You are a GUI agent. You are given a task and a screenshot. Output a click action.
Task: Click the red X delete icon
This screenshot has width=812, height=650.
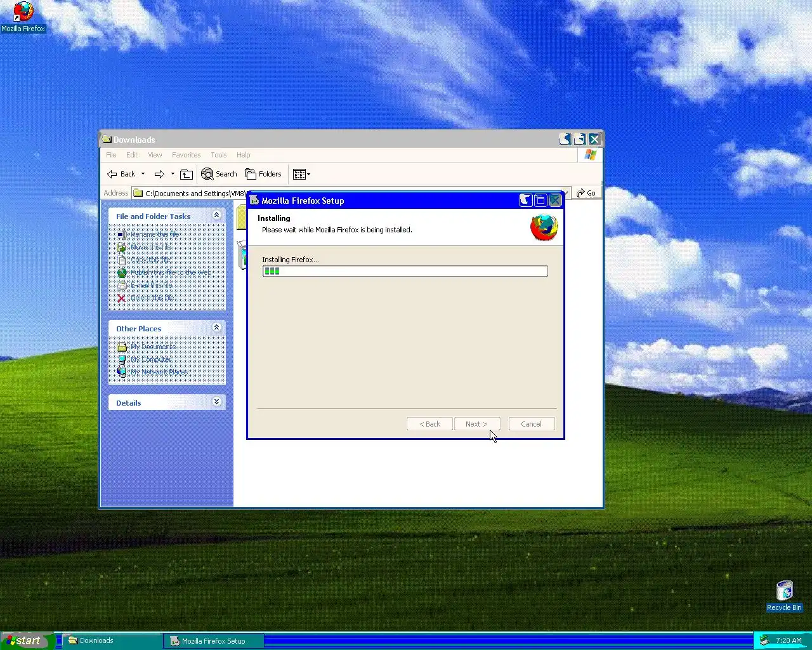[122, 298]
